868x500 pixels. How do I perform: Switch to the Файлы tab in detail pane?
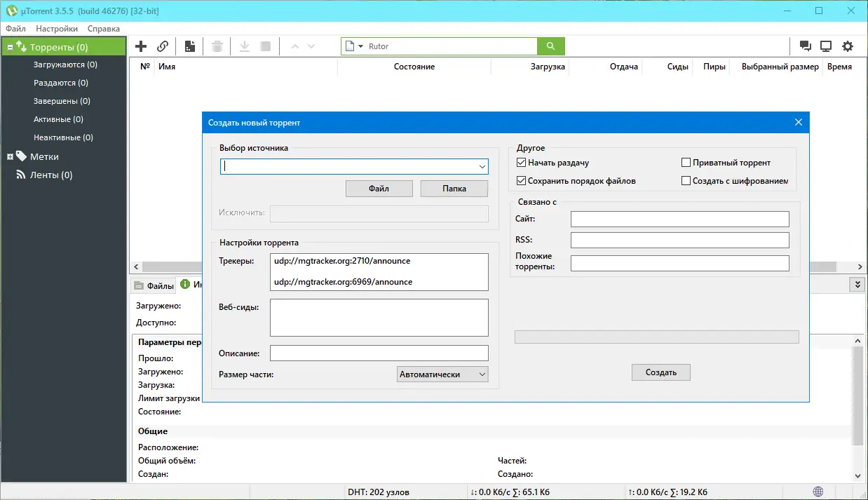click(x=154, y=285)
